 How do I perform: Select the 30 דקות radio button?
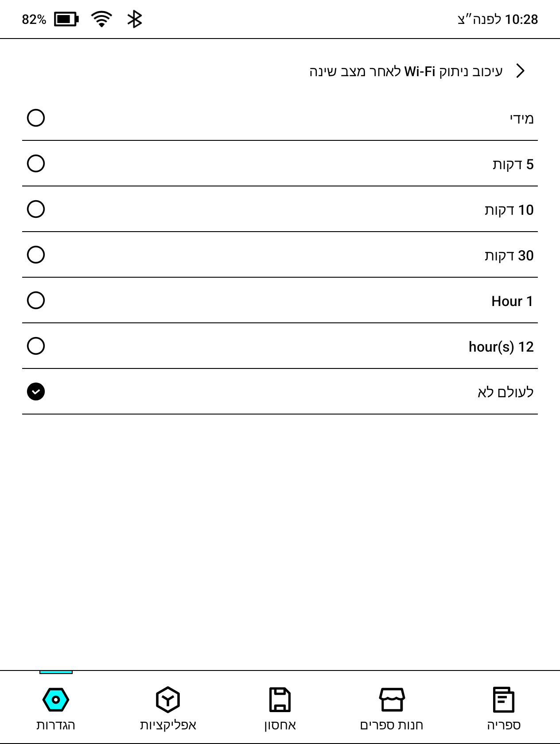[36, 255]
